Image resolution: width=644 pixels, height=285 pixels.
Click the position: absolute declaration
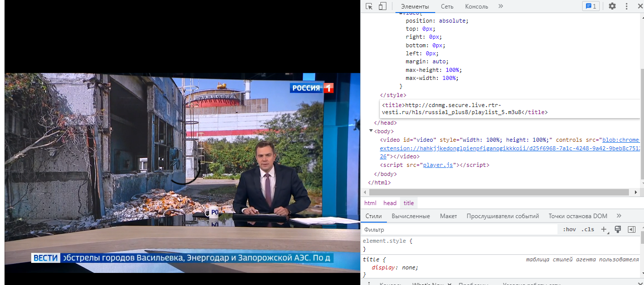pos(437,21)
